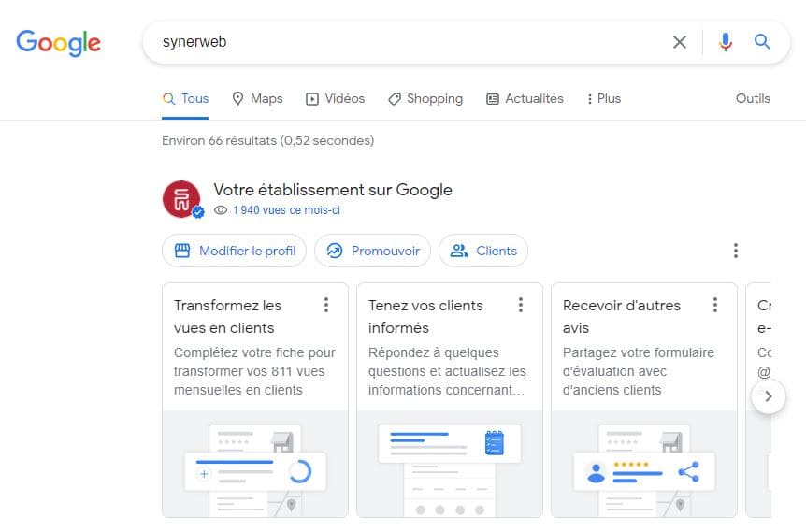Click the illustration on Recevoir d'autres avis card
Screen dimensions: 806x532
click(x=643, y=464)
